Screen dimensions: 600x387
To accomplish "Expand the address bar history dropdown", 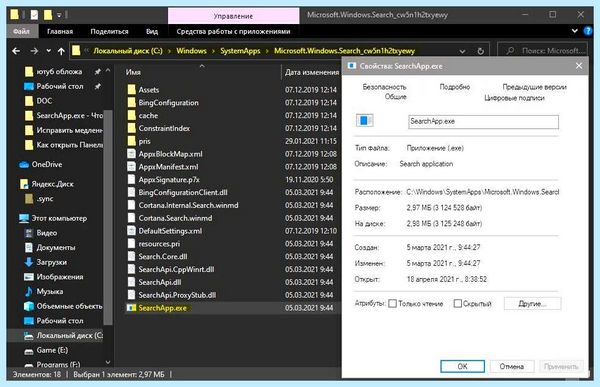I will point(462,51).
